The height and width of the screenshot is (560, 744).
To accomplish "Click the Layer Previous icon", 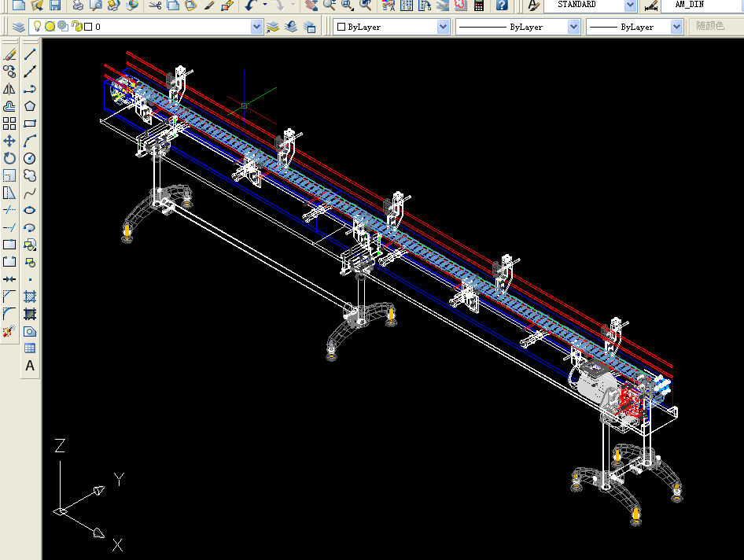I will [x=291, y=27].
